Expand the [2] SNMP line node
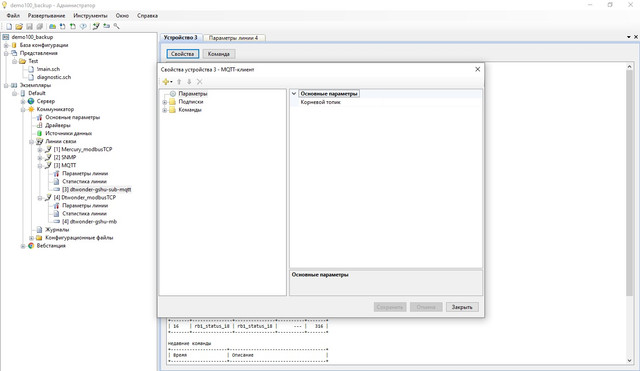Image resolution: width=640 pixels, height=371 pixels. (40, 158)
